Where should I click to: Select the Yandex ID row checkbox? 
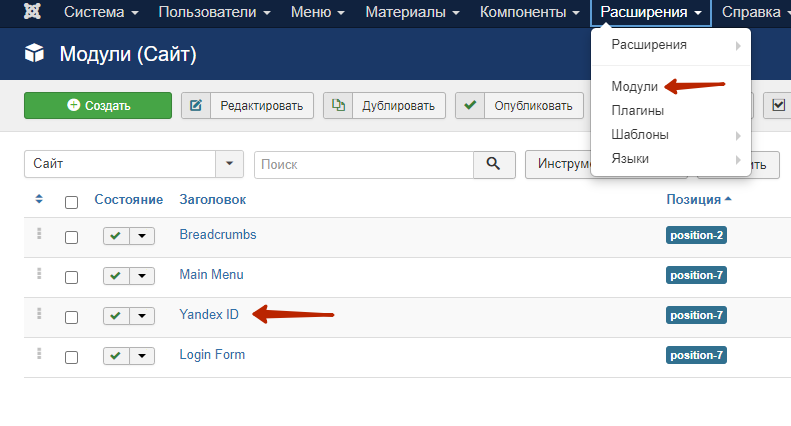tap(71, 317)
